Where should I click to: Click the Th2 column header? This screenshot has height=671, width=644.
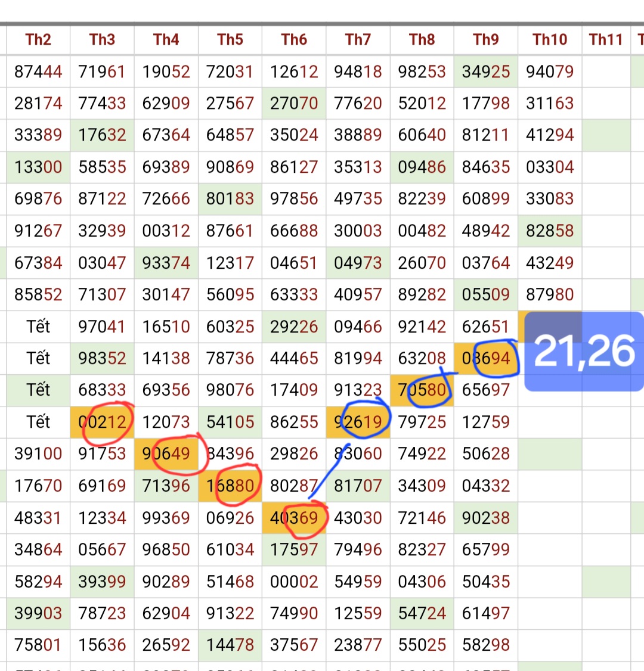38,40
